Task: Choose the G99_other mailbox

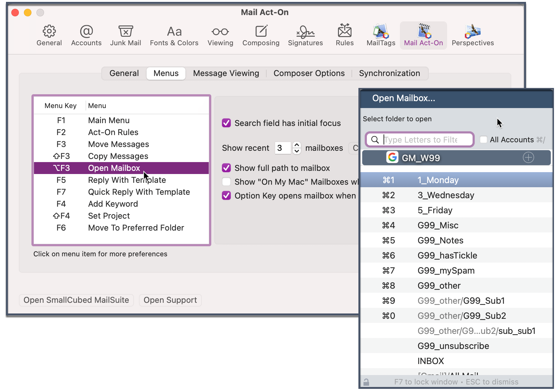Action: coord(456,286)
